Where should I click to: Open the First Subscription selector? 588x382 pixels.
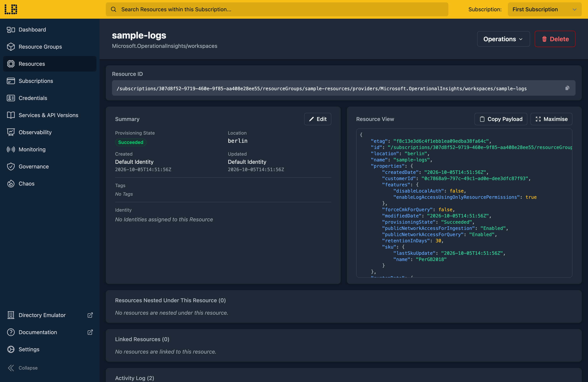[544, 9]
